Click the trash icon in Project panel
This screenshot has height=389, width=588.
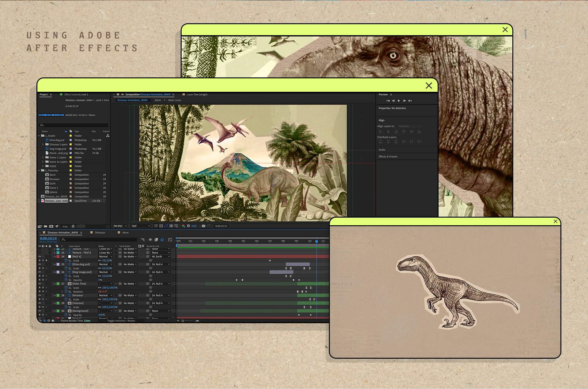tap(73, 226)
